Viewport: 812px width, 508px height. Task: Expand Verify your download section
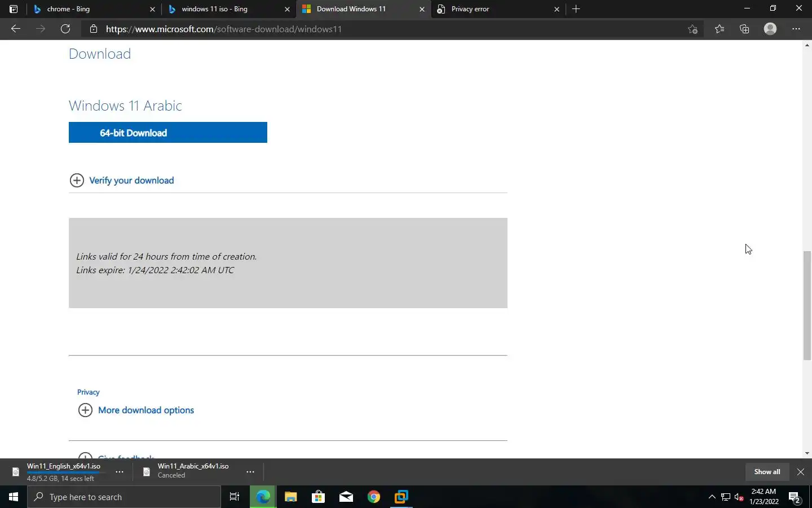coord(122,180)
